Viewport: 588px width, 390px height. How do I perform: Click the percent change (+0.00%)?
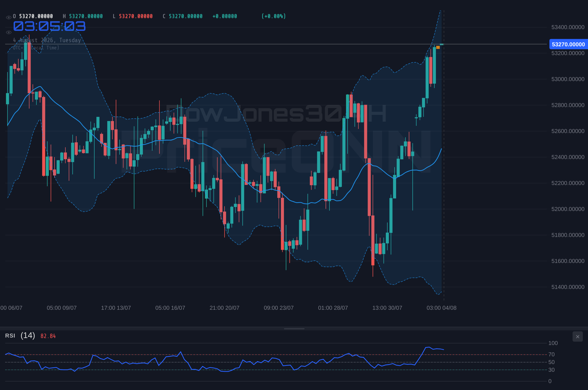point(274,16)
